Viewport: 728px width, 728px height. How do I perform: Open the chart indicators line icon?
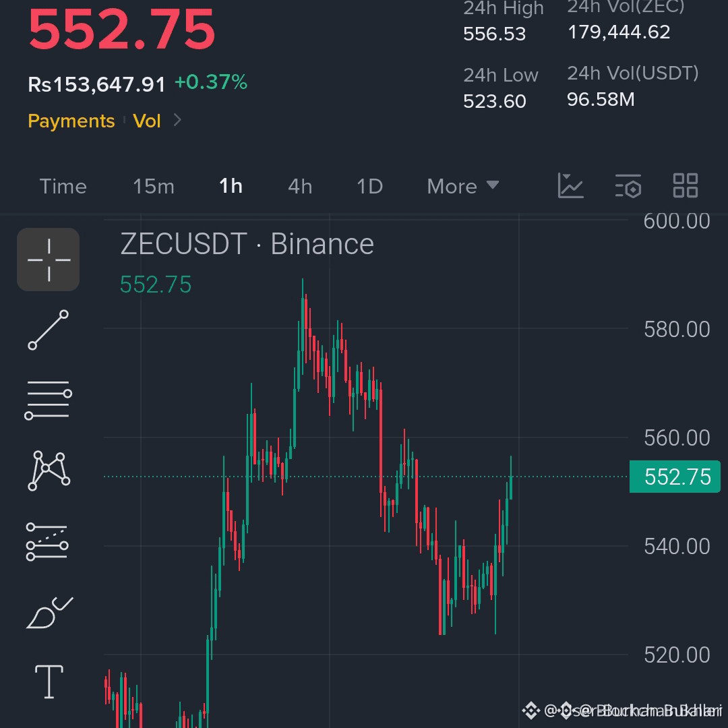click(571, 186)
